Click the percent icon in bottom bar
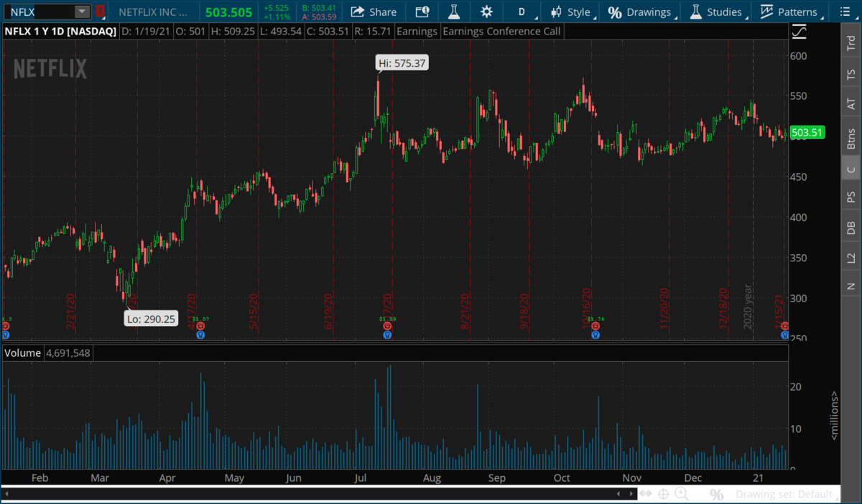 click(x=716, y=494)
